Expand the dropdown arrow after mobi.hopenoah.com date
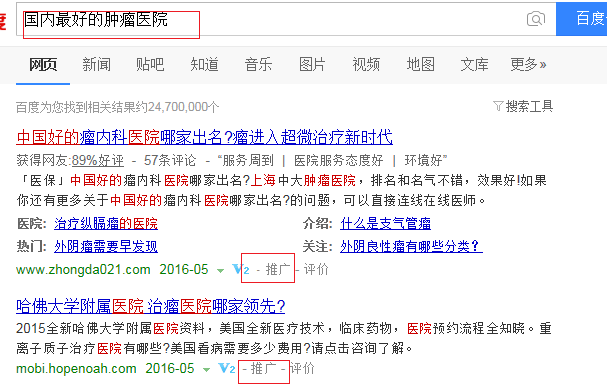This screenshot has height=389, width=607. click(x=206, y=370)
